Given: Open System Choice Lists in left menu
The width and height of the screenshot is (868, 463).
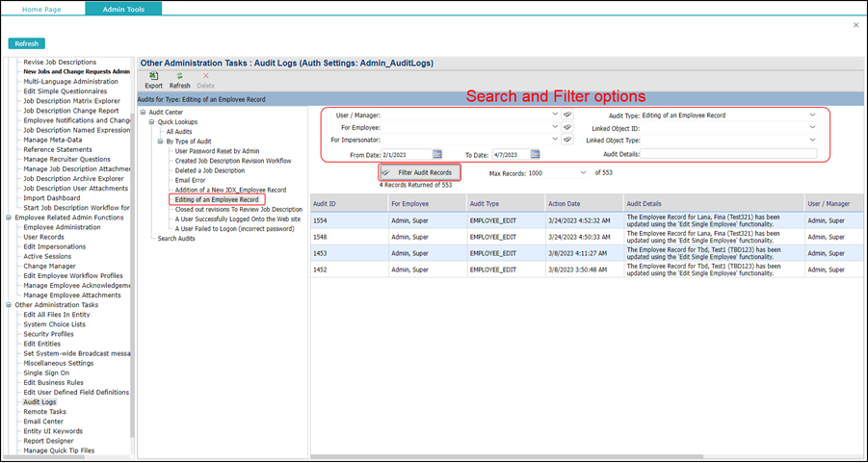Looking at the screenshot, I should pyautogui.click(x=54, y=324).
